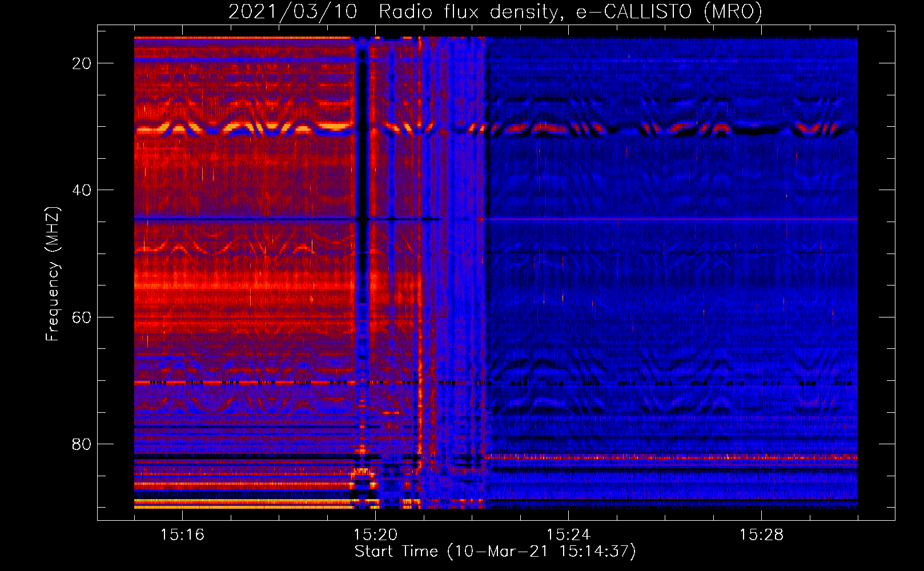Click the 40 MHz frequency tick label
This screenshot has height=571, width=924.
82,190
